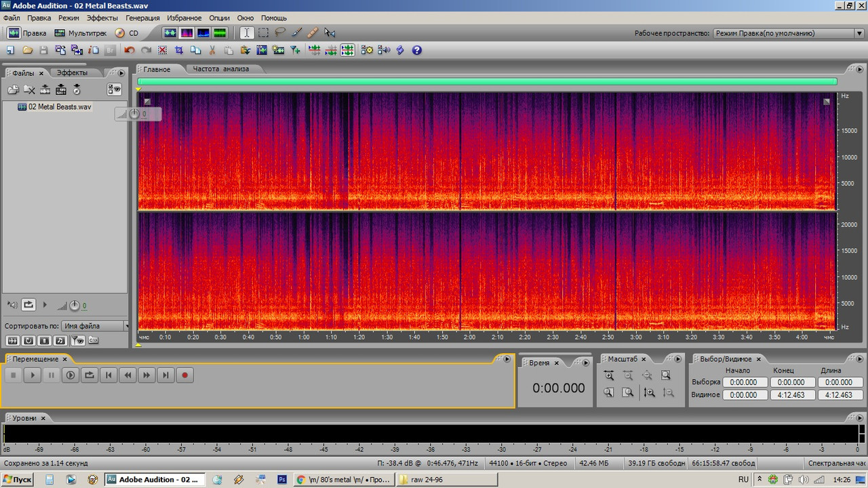868x488 pixels.
Task: Click the Copy icon in toolbar
Action: [x=196, y=50]
